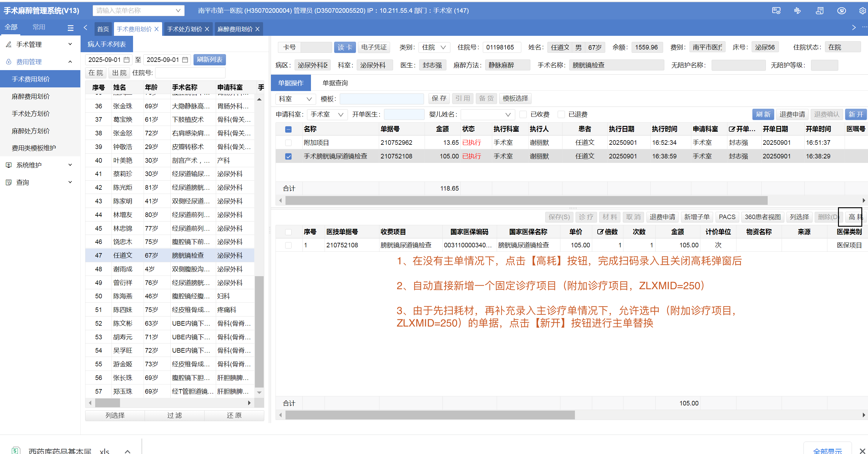This screenshot has width=868, height=454.
Task: Click the 住院号 filter input field
Action: coord(190,73)
